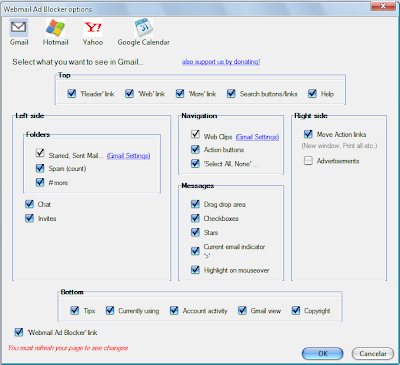The image size is (400, 365).
Task: Toggle Starred, Sent Mail checkbox
Action: pyautogui.click(x=40, y=153)
